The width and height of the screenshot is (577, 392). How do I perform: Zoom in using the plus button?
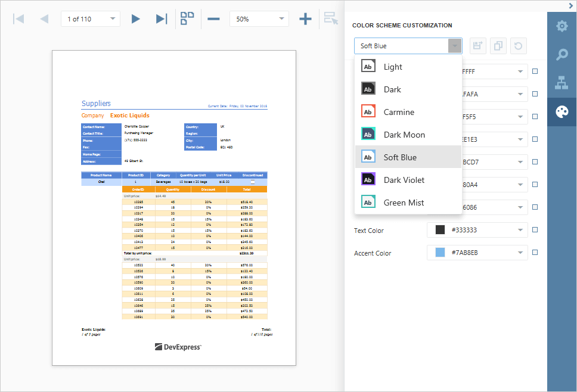tap(305, 19)
